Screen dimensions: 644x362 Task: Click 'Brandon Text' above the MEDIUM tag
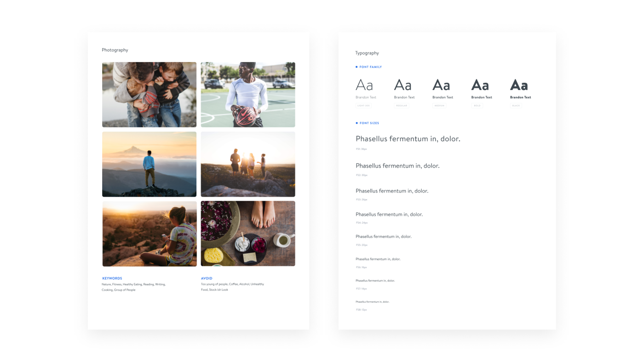click(x=443, y=97)
